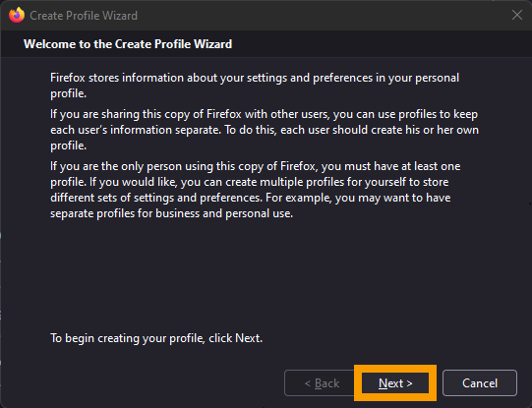Close the Create Profile Wizard window
Viewport: 532px width, 408px height.
coord(516,15)
